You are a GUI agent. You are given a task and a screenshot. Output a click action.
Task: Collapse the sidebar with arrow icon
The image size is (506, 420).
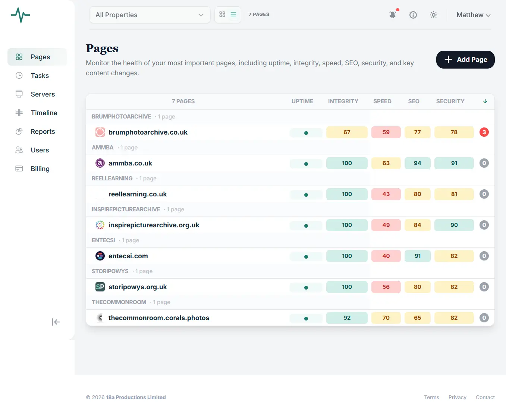pos(56,322)
